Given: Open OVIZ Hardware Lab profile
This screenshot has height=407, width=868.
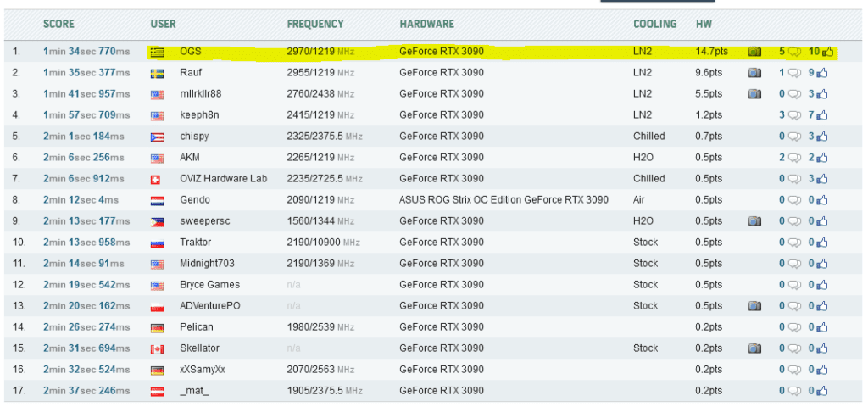Looking at the screenshot, I should click(x=224, y=179).
